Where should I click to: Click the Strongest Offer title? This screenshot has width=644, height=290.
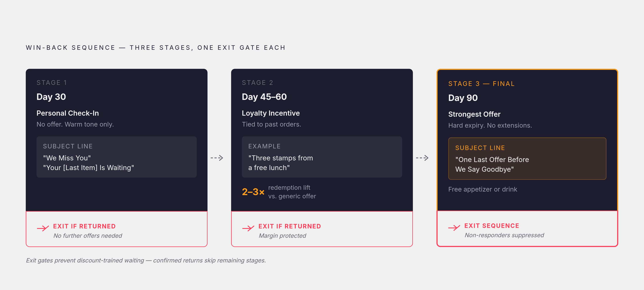pos(474,114)
